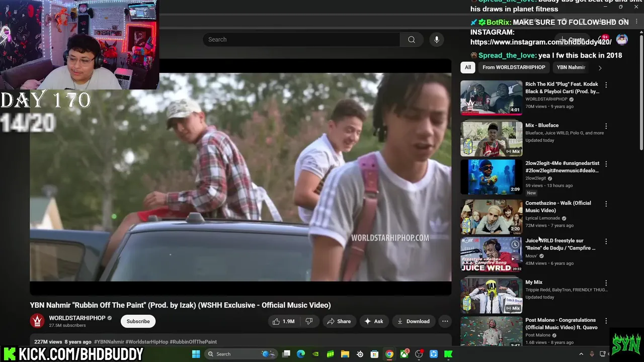Open more actions menu beside Download

pos(445,321)
